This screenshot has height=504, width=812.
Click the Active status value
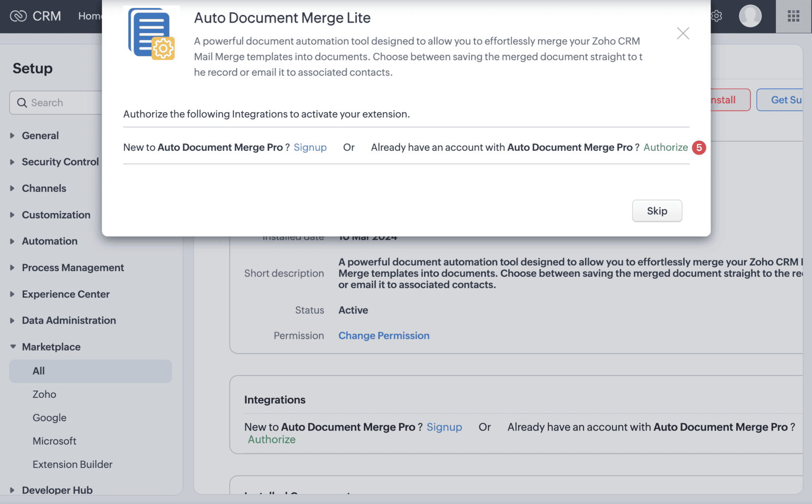tap(353, 310)
